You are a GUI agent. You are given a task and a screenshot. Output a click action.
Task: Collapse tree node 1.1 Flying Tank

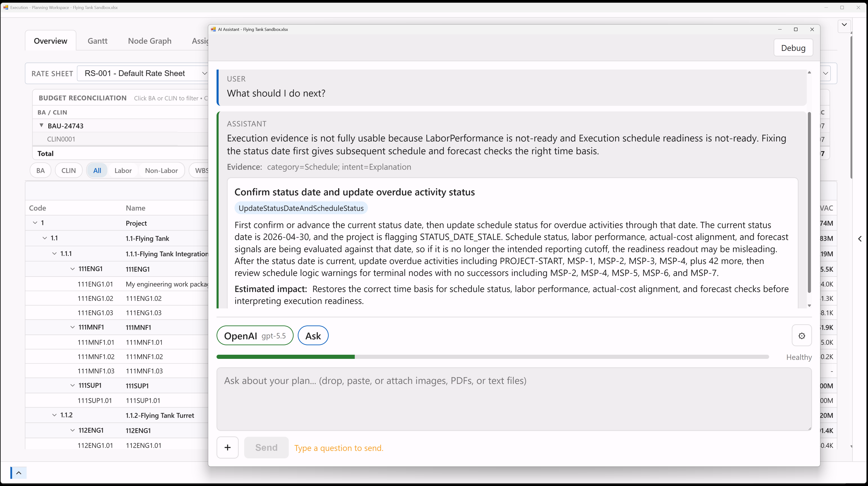click(44, 238)
